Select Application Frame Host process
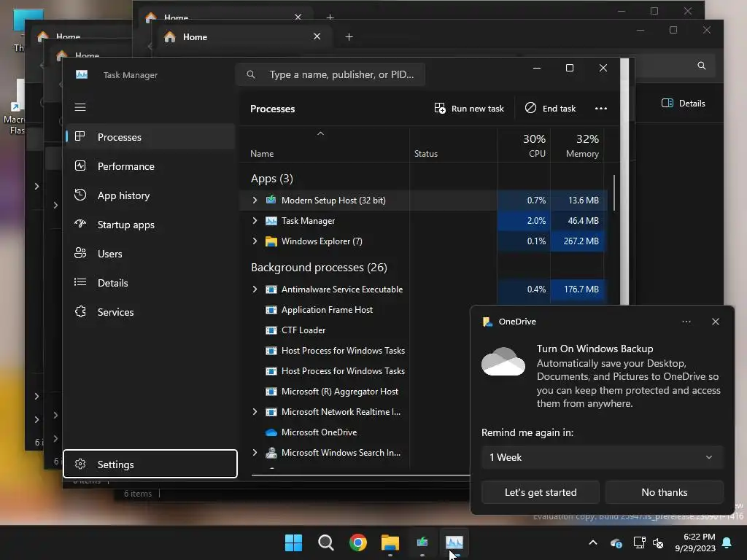This screenshot has width=747, height=560. pos(327,309)
